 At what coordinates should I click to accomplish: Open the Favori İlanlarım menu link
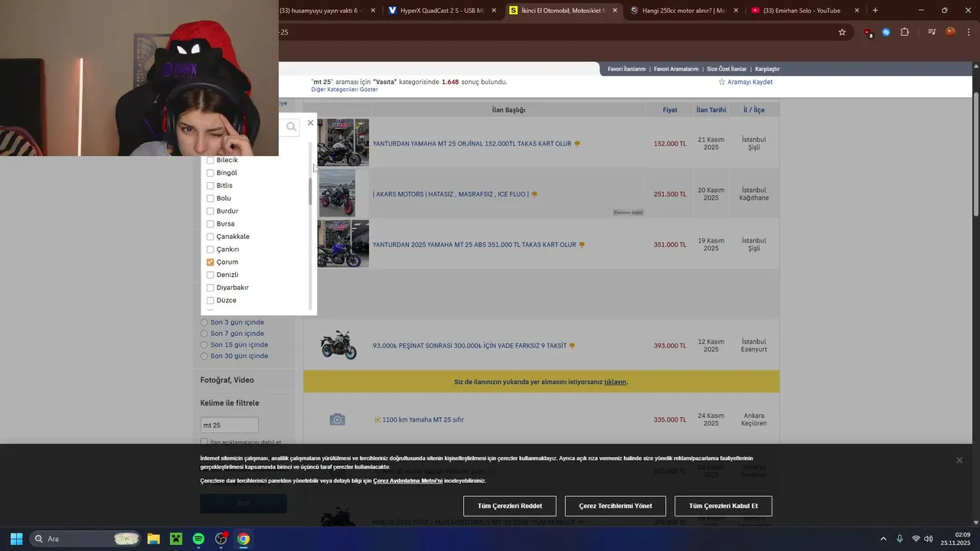pos(626,69)
